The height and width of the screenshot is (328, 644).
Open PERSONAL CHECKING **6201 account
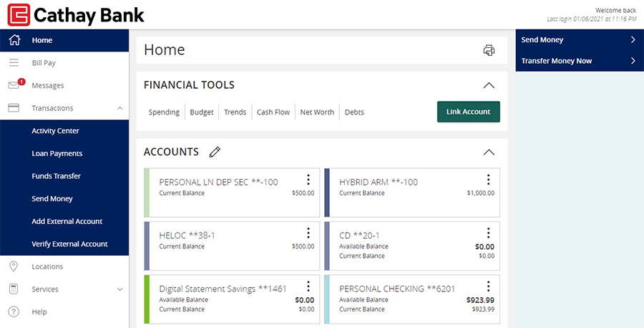point(397,289)
